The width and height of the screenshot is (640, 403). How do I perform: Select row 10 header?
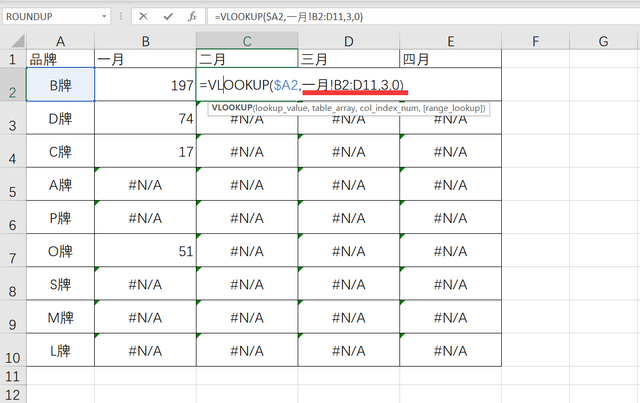(x=13, y=350)
